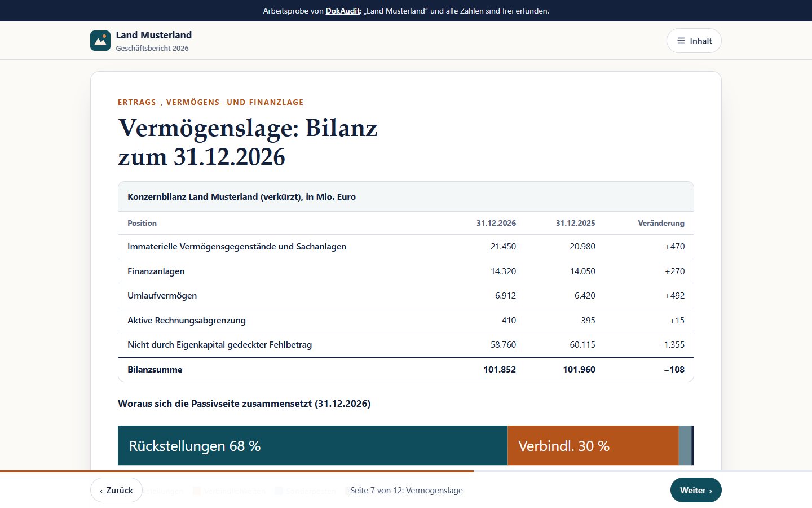
Task: Click the Nicht durch Eigenkapital gedeckter Fehlbetrag label
Action: (x=219, y=344)
